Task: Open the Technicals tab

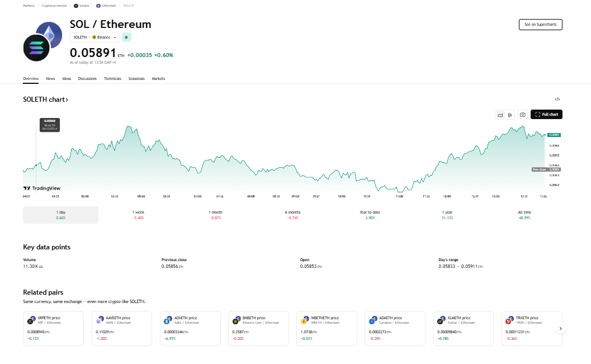Action: tap(113, 79)
